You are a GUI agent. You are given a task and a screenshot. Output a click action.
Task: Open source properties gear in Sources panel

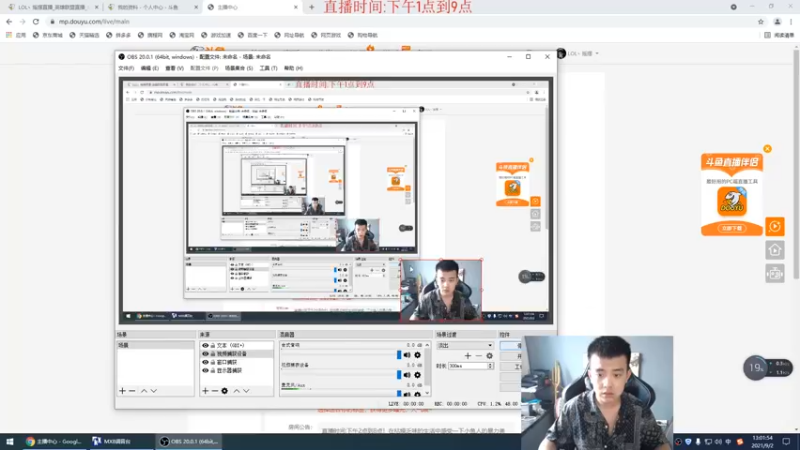click(224, 391)
